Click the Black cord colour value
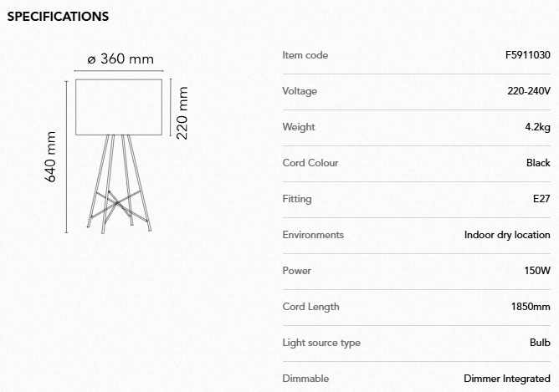Image resolution: width=559 pixels, height=392 pixels. point(538,163)
